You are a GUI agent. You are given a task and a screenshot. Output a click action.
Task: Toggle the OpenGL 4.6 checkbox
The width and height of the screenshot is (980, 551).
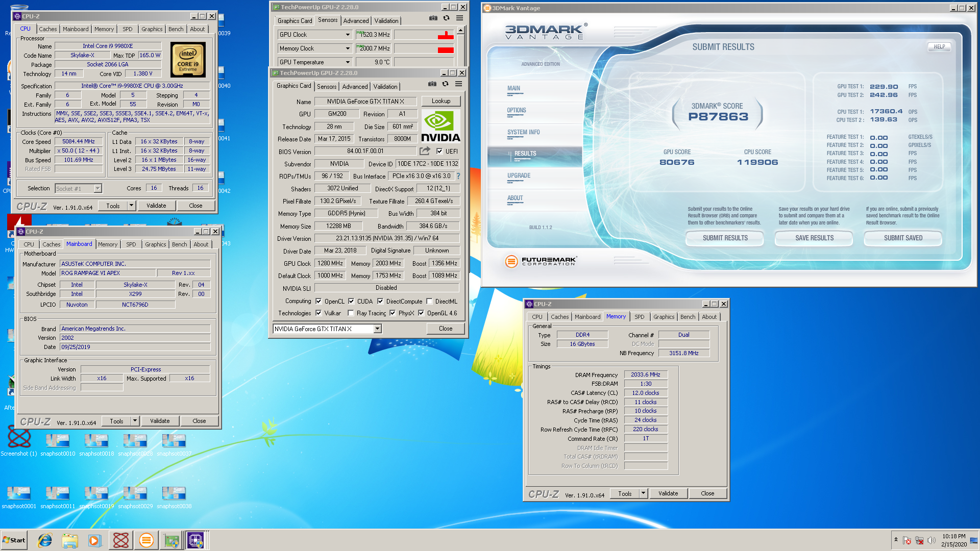click(421, 313)
